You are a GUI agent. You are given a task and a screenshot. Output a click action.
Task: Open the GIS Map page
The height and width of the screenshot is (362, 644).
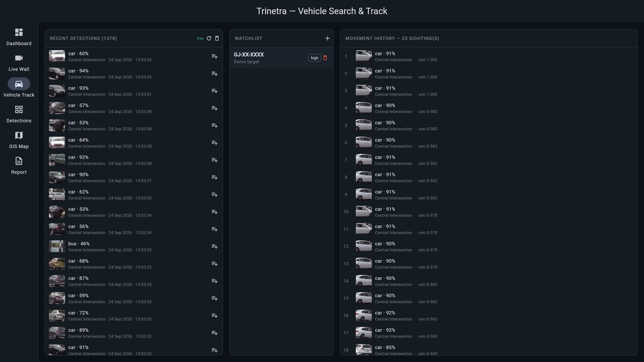tap(19, 140)
